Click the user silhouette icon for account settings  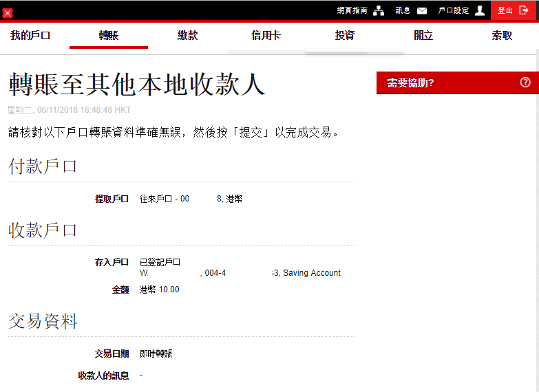(x=480, y=10)
